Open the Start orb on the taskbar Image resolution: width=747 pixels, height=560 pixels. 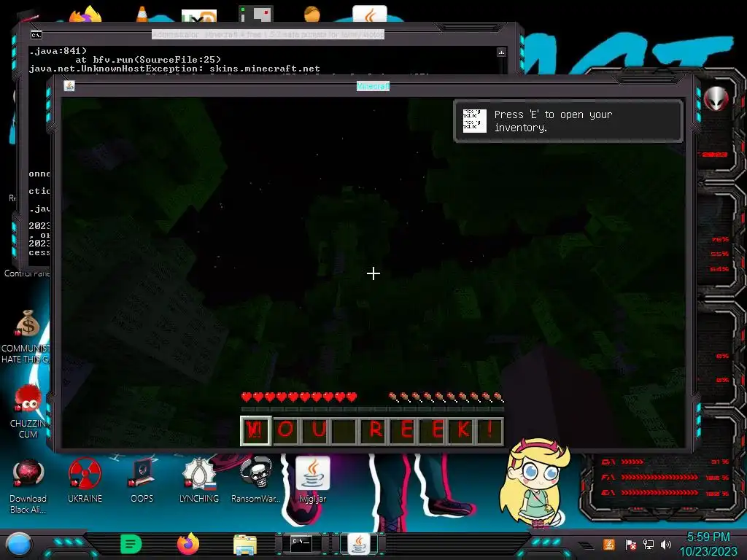tap(19, 545)
